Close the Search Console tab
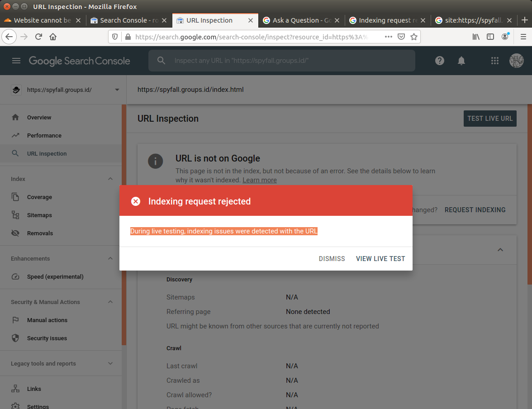 pos(164,20)
